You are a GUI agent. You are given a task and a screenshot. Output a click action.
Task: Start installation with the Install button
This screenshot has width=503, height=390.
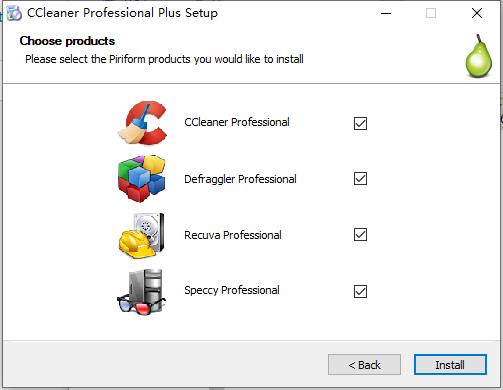click(x=450, y=365)
